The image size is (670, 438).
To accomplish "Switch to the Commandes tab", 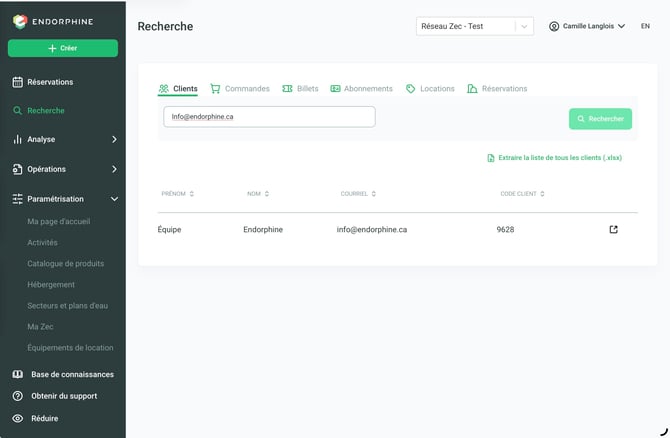I will (x=240, y=88).
